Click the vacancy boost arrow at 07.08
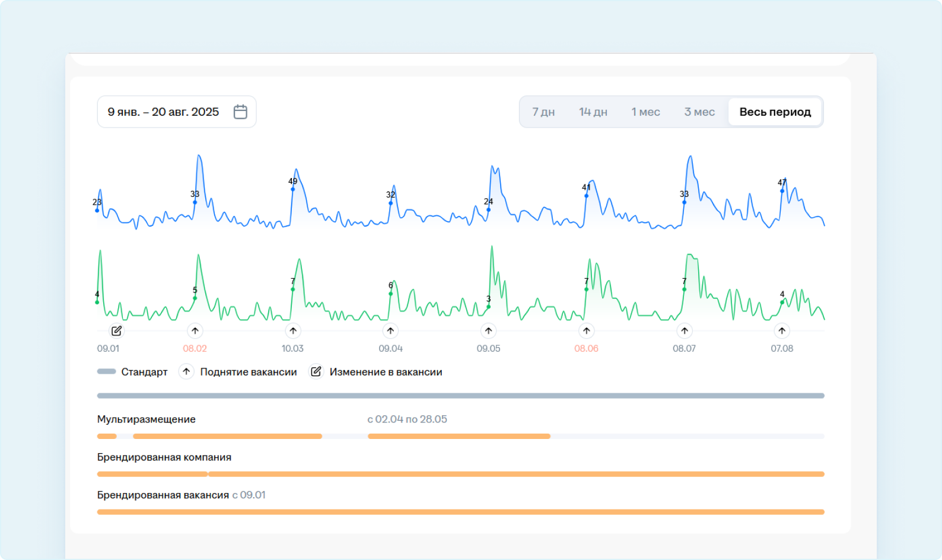Image resolution: width=942 pixels, height=560 pixels. click(782, 331)
